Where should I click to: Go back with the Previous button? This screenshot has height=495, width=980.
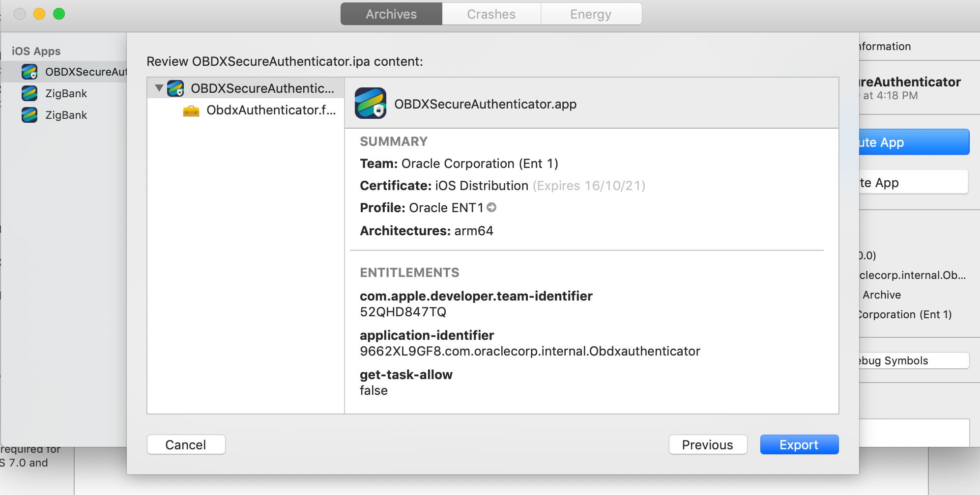click(708, 444)
